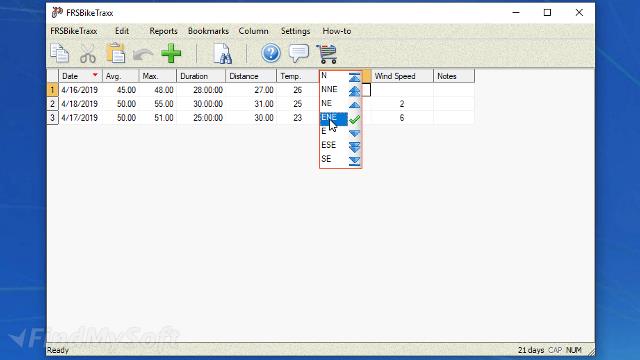
Task: Select row header number 1
Action: tap(52, 90)
